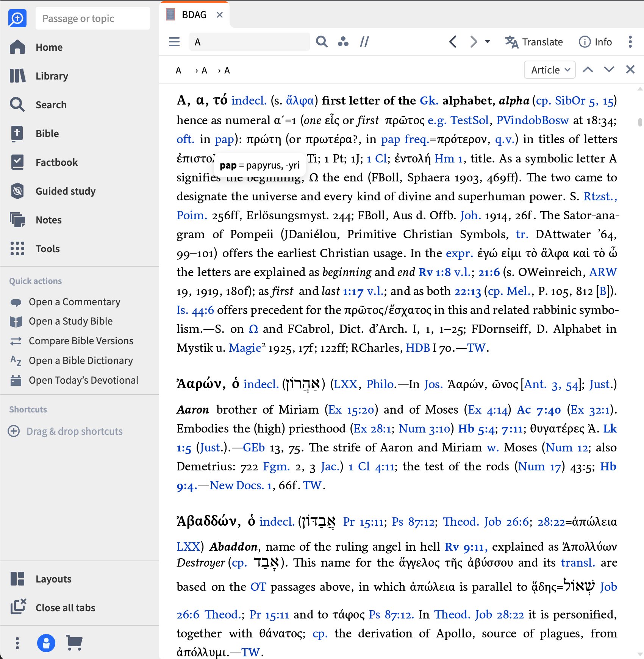Follow the SibOr 5, 15 link
Image resolution: width=644 pixels, height=659 pixels.
(x=584, y=101)
